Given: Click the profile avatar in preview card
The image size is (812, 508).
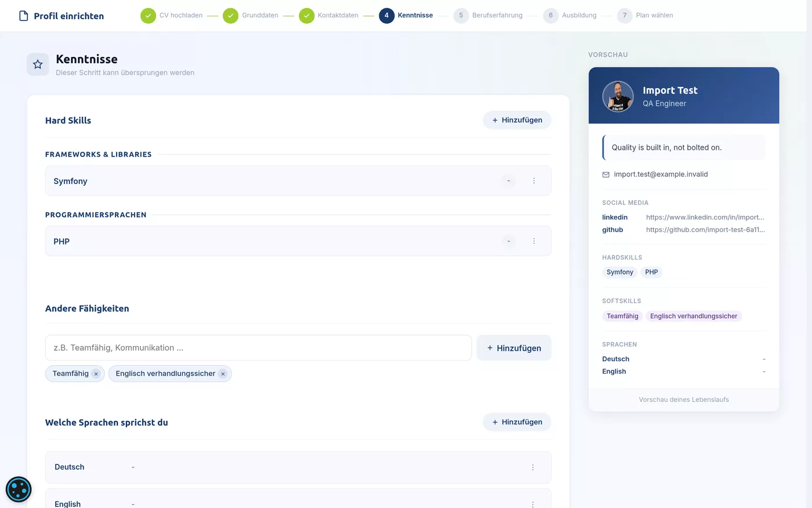Looking at the screenshot, I should tap(618, 96).
